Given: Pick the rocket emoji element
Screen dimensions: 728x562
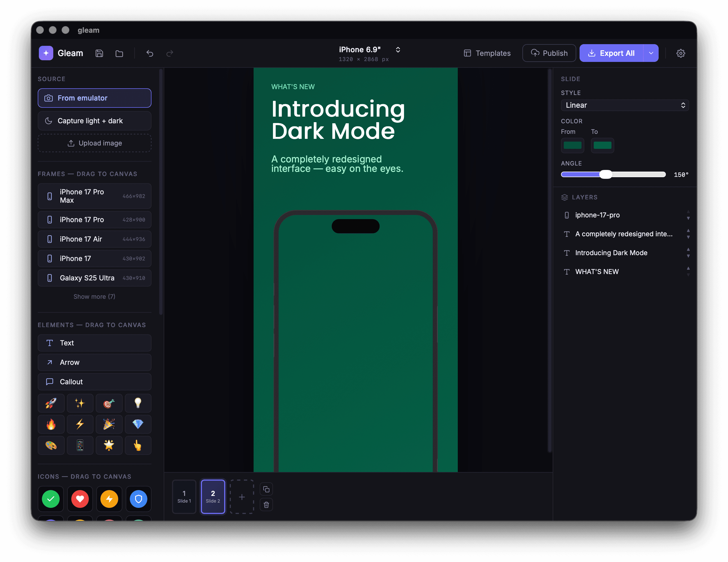Looking at the screenshot, I should tap(51, 403).
